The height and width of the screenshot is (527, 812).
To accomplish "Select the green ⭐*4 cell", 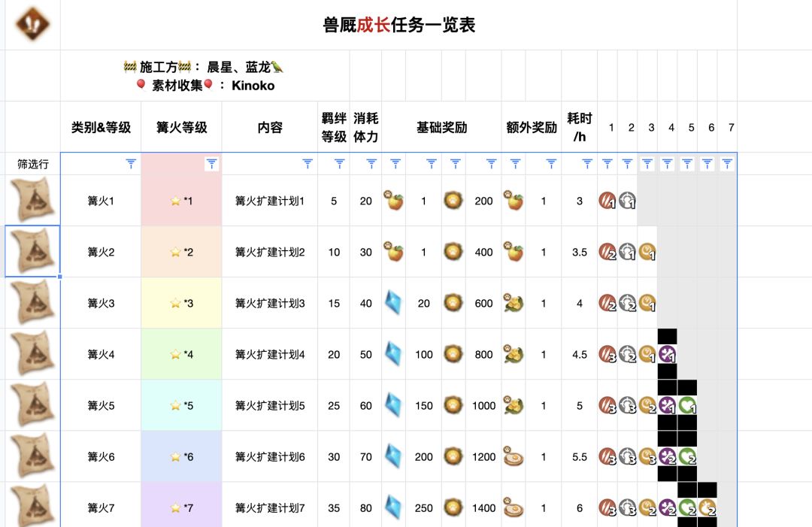I will (181, 354).
